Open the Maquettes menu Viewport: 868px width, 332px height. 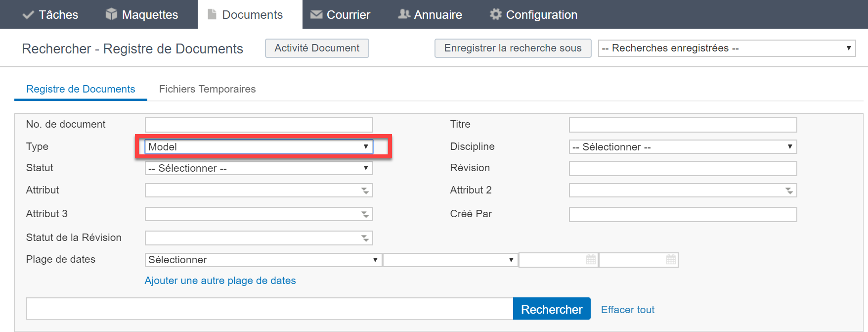coord(142,15)
